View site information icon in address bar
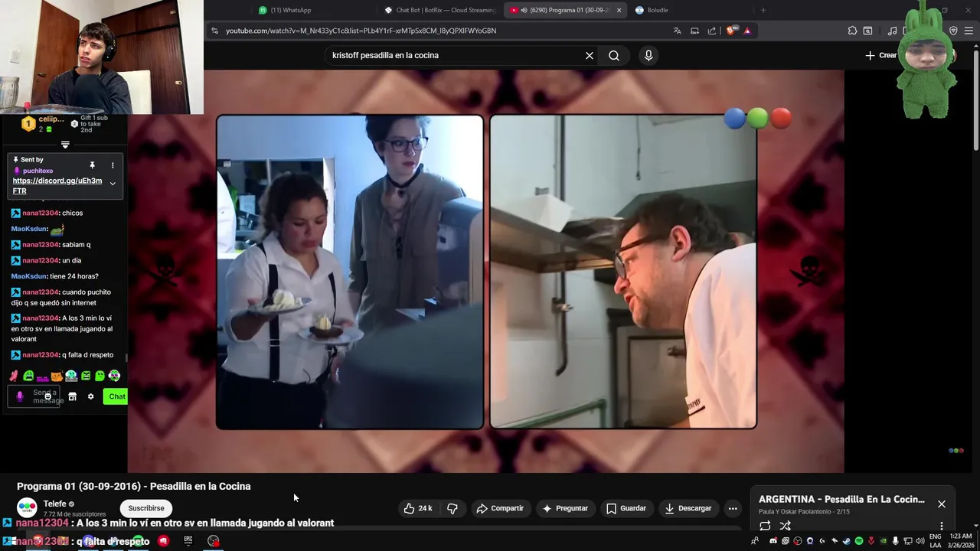 coord(214,31)
